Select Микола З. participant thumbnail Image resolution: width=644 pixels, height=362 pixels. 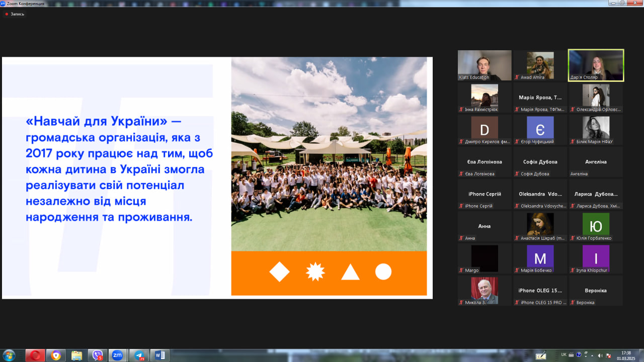pos(485,291)
